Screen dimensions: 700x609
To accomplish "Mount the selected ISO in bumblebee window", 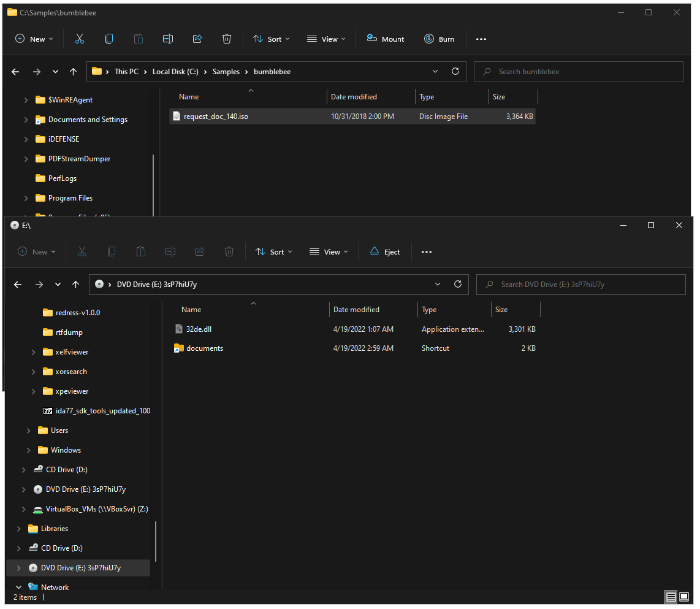I will (x=386, y=39).
